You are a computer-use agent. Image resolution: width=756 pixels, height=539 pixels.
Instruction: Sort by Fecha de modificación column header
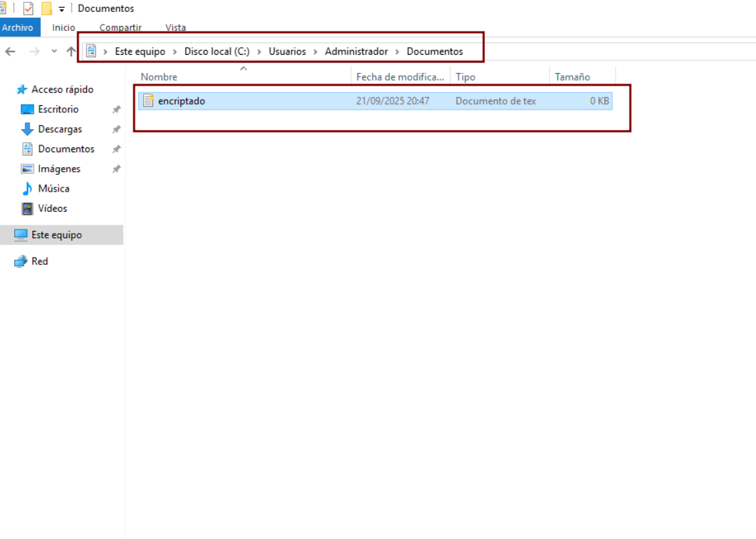coord(400,76)
